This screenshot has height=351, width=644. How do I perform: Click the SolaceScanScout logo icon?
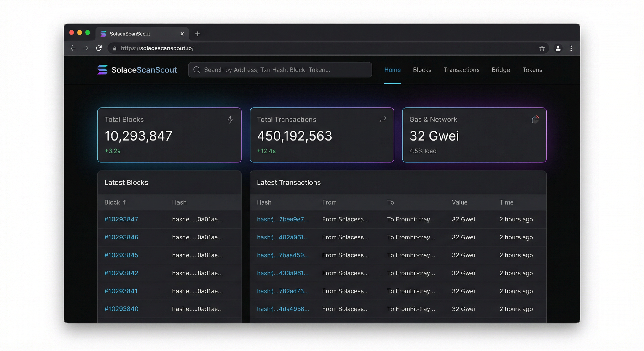[x=102, y=70]
